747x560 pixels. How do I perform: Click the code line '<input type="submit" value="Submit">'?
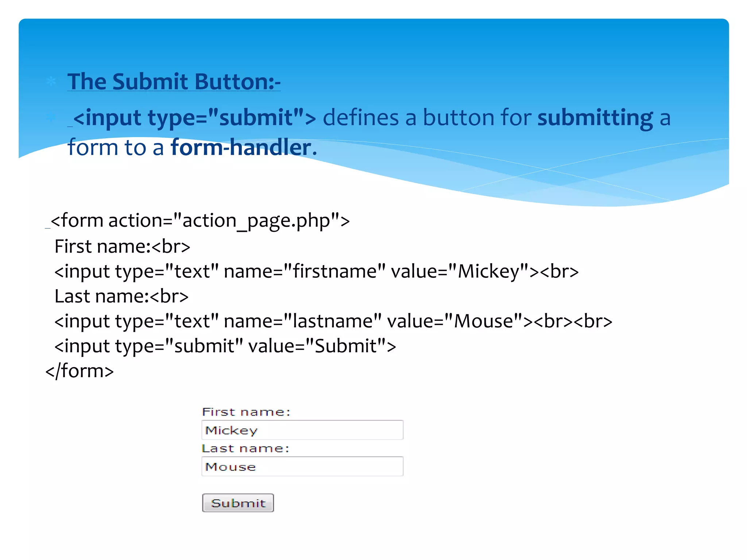pyautogui.click(x=225, y=346)
